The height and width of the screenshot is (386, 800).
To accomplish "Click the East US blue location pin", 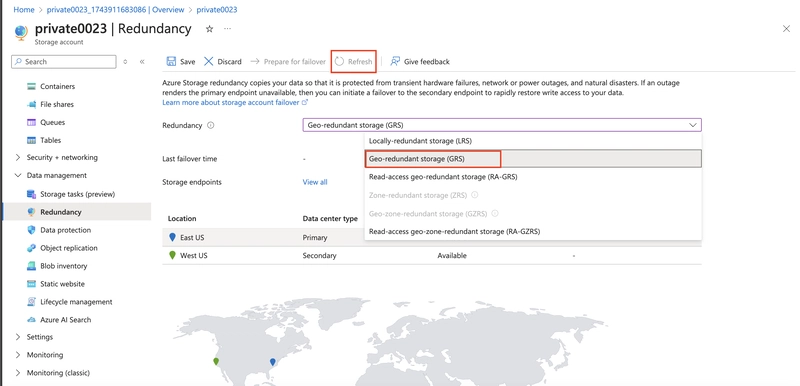I will click(x=172, y=237).
